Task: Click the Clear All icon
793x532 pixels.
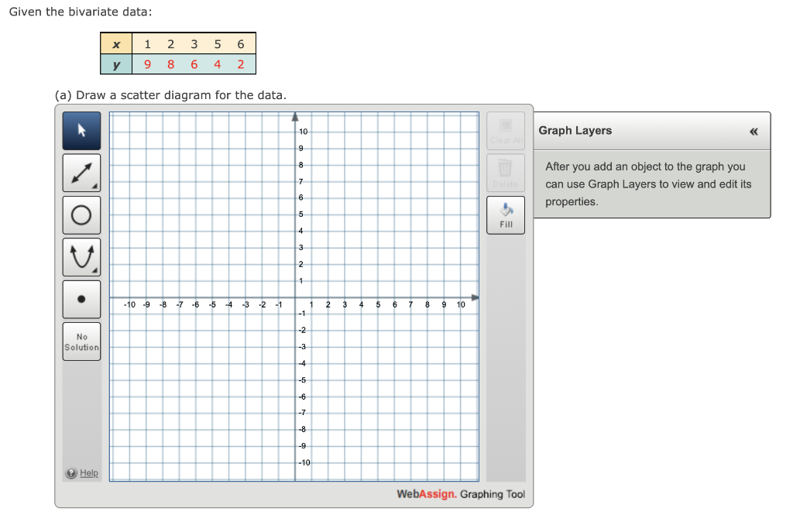Action: click(x=505, y=130)
